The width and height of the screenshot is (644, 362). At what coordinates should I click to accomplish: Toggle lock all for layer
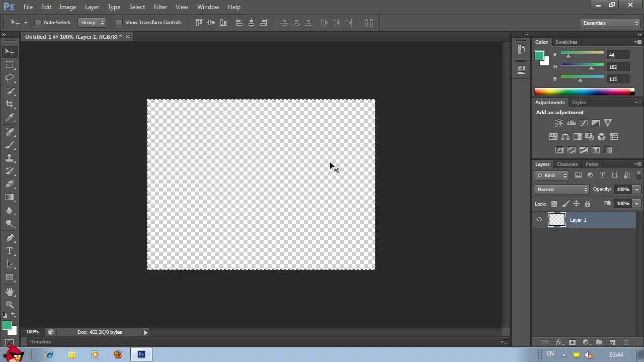tap(587, 204)
